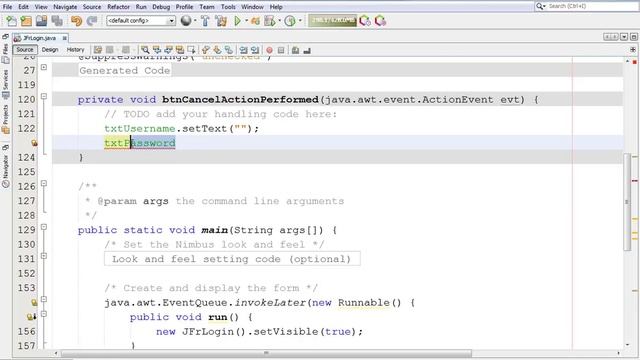Click the Debug Project icon
Viewport: 640px width, 360px height.
click(x=256, y=20)
